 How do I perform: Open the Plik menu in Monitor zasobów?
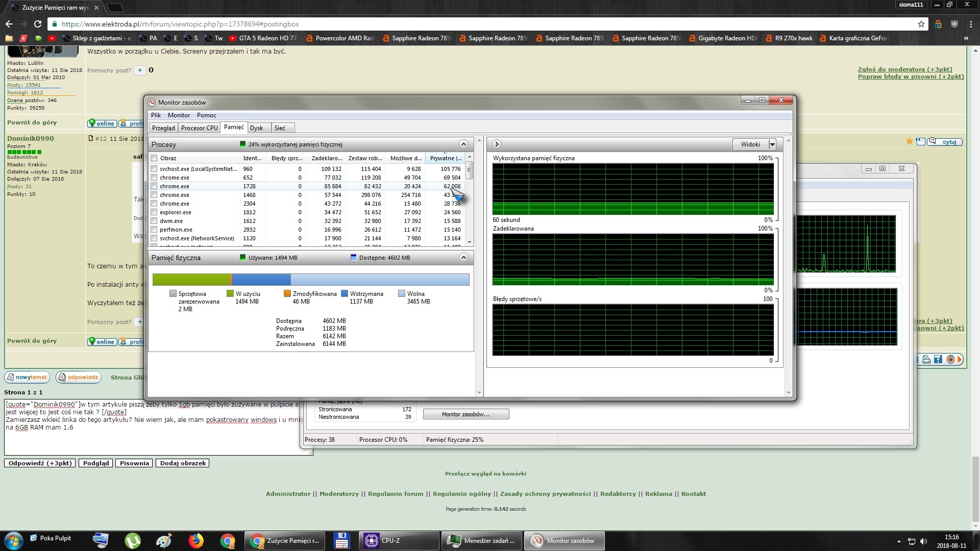click(x=156, y=115)
